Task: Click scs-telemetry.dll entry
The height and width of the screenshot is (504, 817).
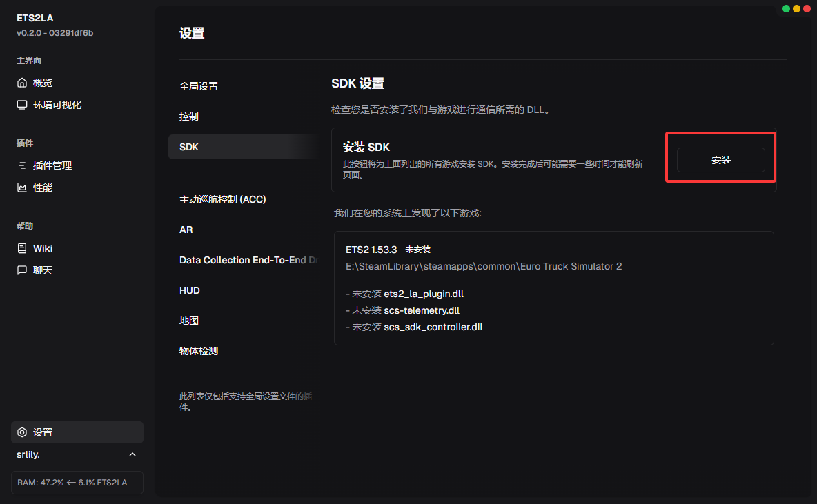Action: (422, 310)
